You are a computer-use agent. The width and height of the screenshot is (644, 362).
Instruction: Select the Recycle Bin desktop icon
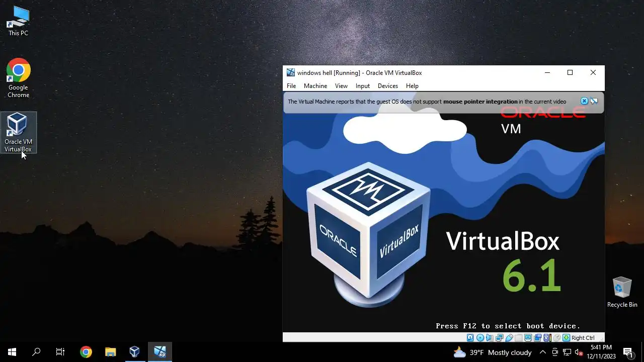tap(622, 292)
